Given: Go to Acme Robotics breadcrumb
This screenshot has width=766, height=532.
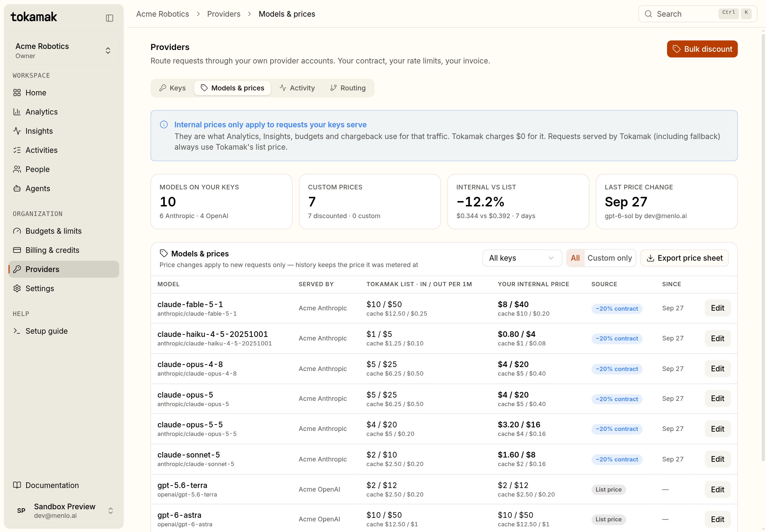Looking at the screenshot, I should point(162,14).
